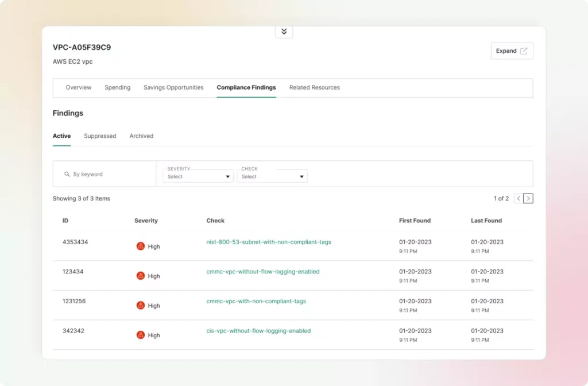Switch to the Archived findings tab
The height and width of the screenshot is (386, 588).
click(141, 136)
